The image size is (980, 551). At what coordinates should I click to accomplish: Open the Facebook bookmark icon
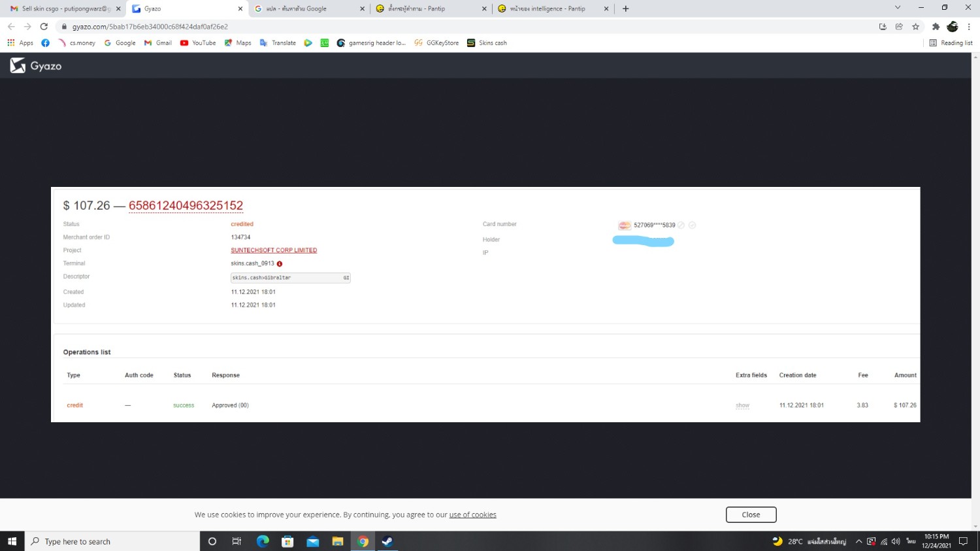pos(45,43)
